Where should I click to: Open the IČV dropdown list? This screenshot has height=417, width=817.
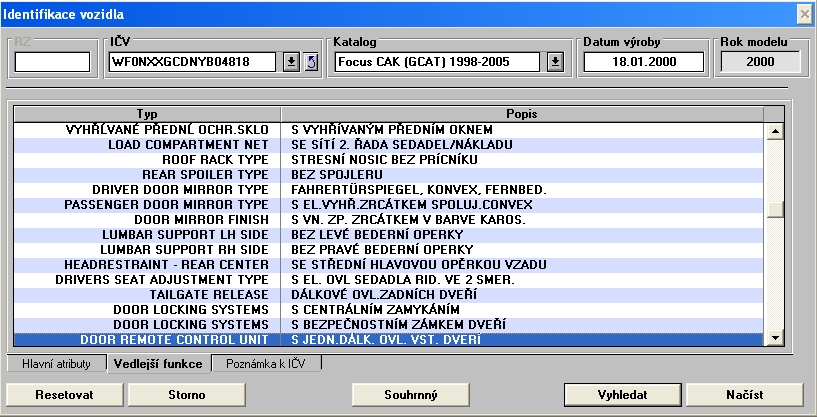(x=290, y=62)
